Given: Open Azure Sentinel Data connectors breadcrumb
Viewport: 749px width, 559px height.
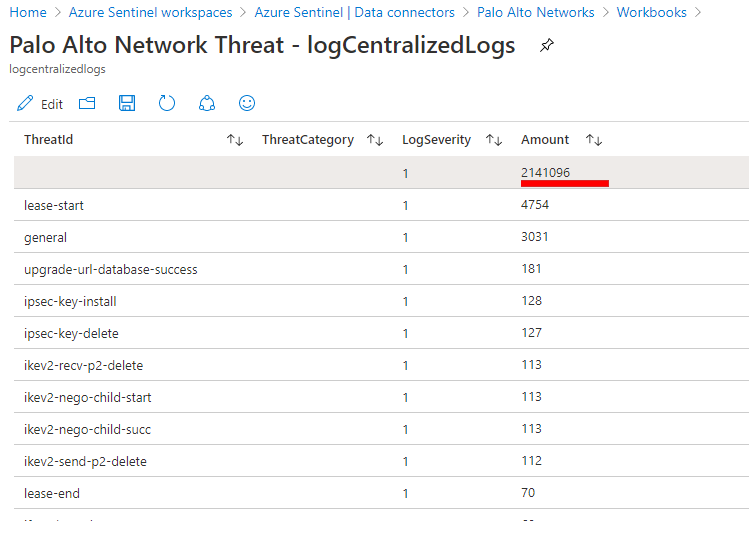Looking at the screenshot, I should point(354,12).
